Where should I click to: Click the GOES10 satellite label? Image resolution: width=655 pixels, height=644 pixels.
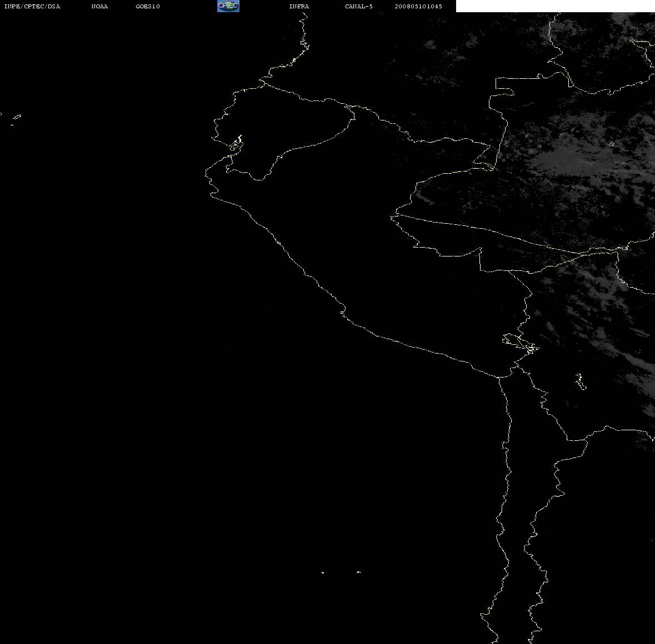point(148,6)
